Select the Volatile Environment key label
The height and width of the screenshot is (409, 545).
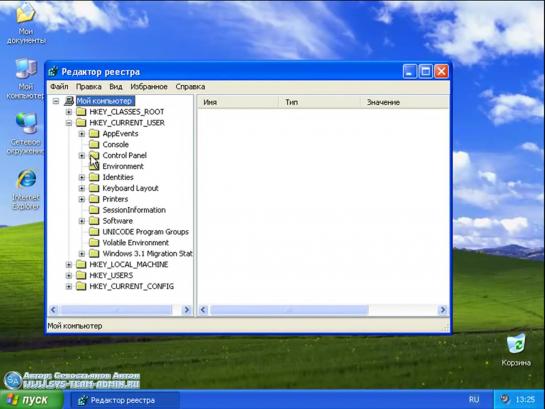pos(136,243)
